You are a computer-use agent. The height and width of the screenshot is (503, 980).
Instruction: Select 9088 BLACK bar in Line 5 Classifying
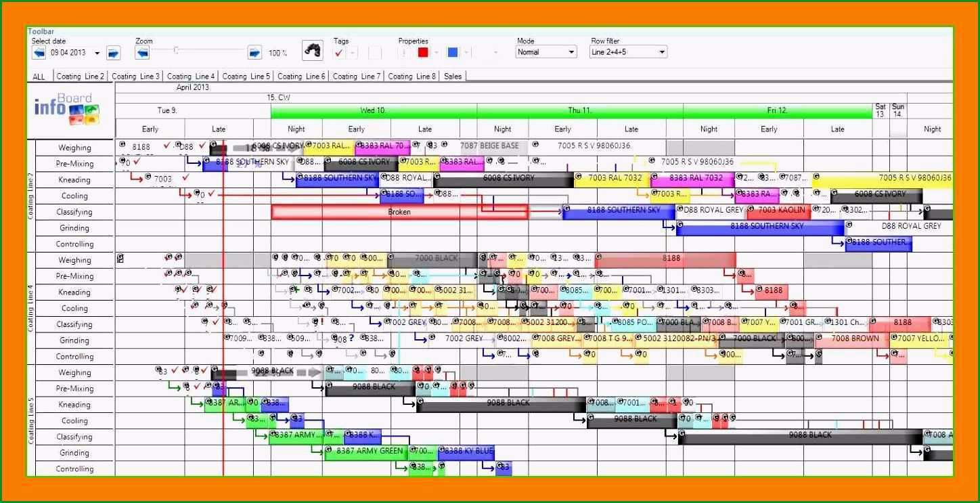801,437
